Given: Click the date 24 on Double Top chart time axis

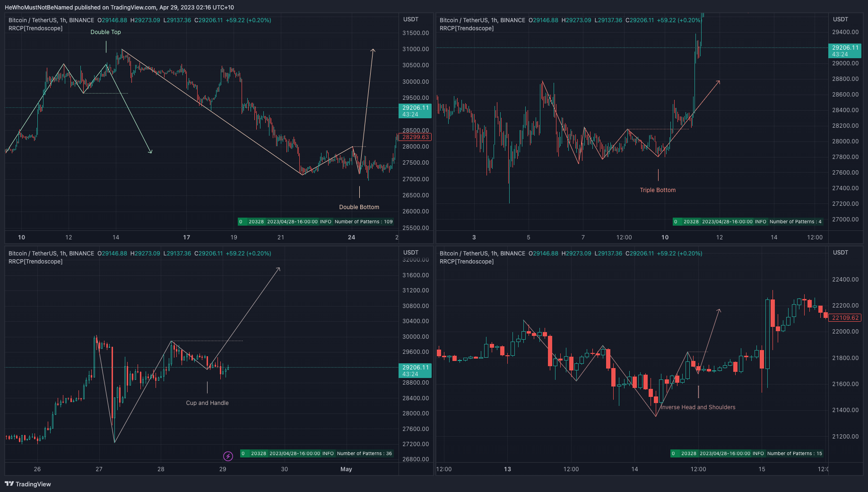Looking at the screenshot, I should coord(351,237).
